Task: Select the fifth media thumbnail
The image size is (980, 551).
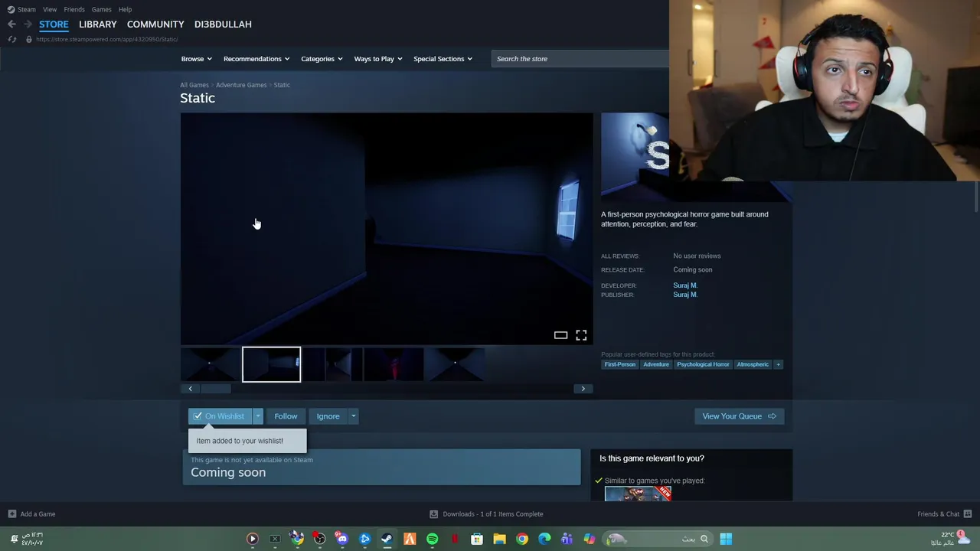Action: pyautogui.click(x=455, y=364)
